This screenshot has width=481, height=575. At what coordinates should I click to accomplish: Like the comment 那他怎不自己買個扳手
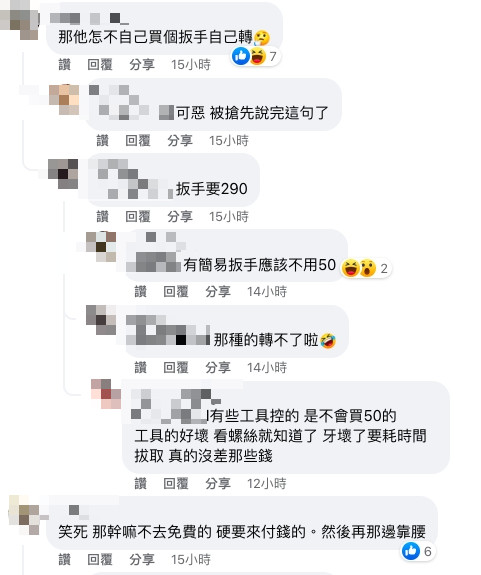(64, 65)
